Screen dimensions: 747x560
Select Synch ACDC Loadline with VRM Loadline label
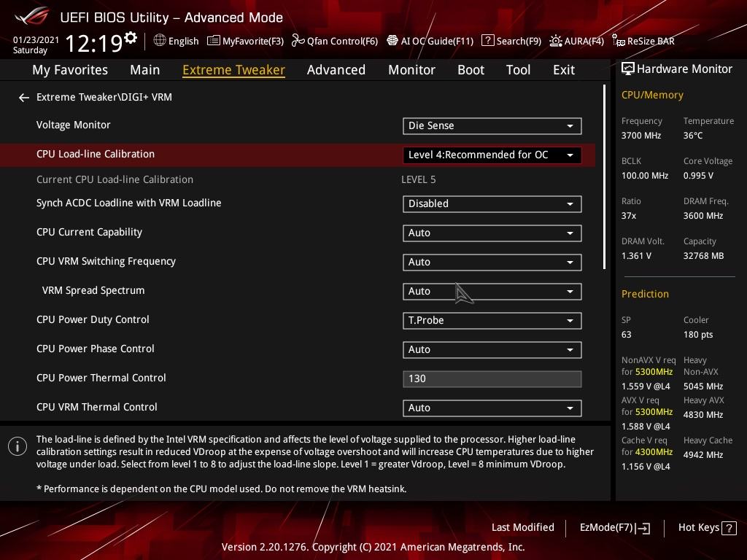click(x=128, y=203)
